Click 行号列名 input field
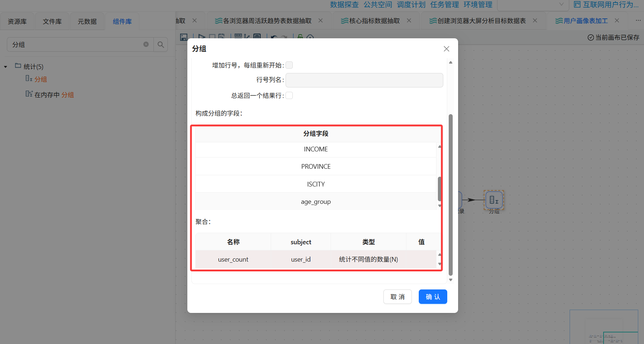Screen dimensions: 644x344 click(x=364, y=80)
